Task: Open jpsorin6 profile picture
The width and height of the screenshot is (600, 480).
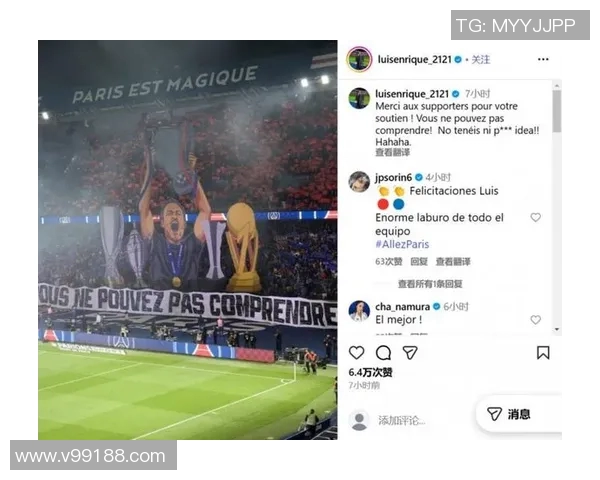Action: [359, 181]
